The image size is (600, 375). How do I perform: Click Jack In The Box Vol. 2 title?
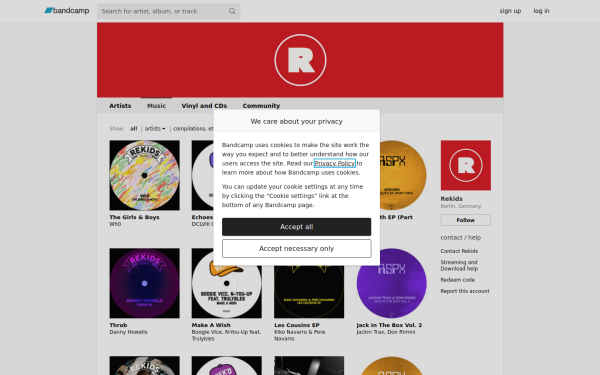point(389,325)
